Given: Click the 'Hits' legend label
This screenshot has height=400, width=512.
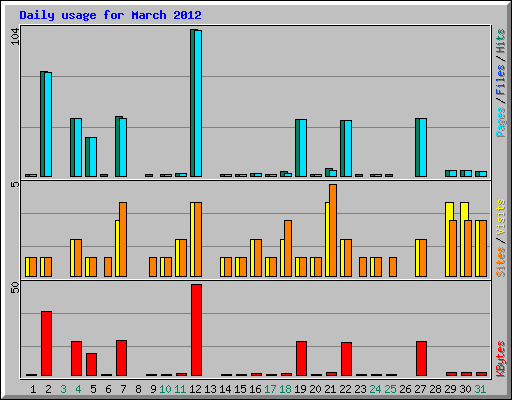Looking at the screenshot, I should pos(501,41).
